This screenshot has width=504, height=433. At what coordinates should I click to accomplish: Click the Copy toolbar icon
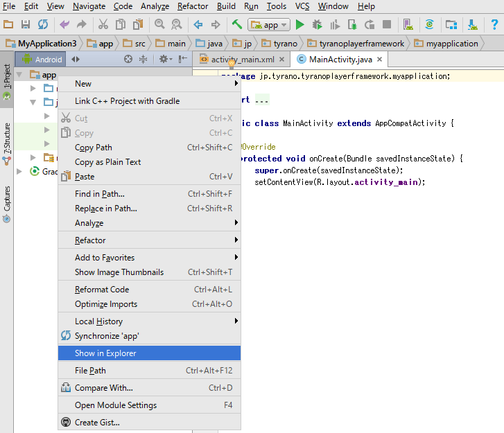[121, 24]
